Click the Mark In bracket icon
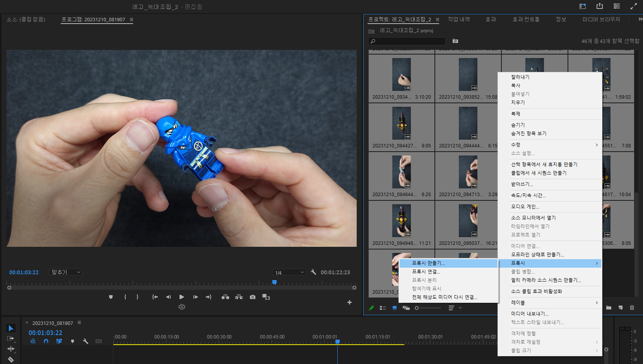643x364 pixels. coord(125,297)
